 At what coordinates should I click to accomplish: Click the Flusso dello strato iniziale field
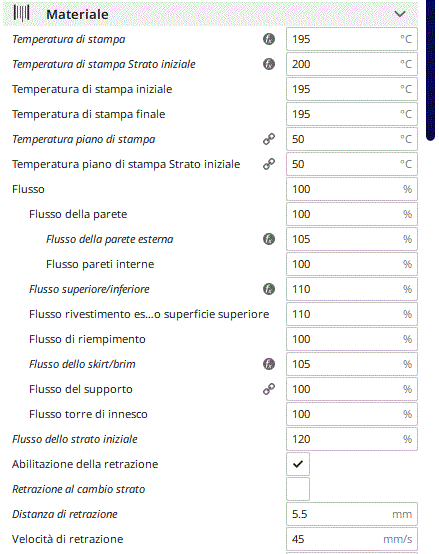pyautogui.click(x=352, y=439)
